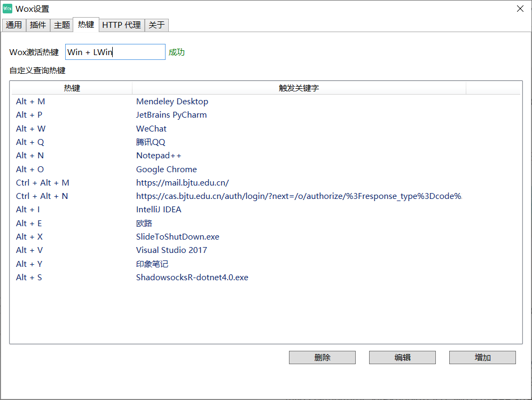Select the SlideToShutDown.exe entry
The height and width of the screenshot is (400, 532).
(178, 237)
